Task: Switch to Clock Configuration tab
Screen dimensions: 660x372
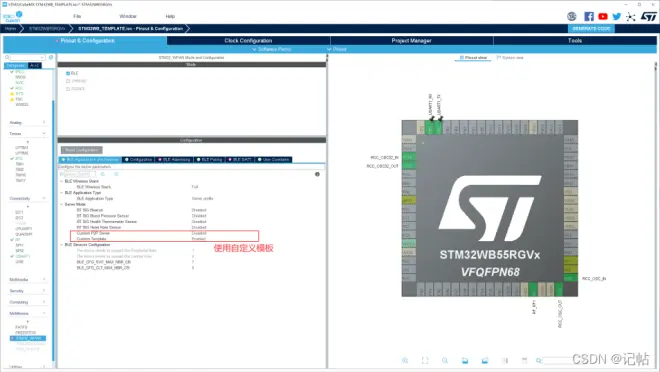Action: (x=248, y=40)
